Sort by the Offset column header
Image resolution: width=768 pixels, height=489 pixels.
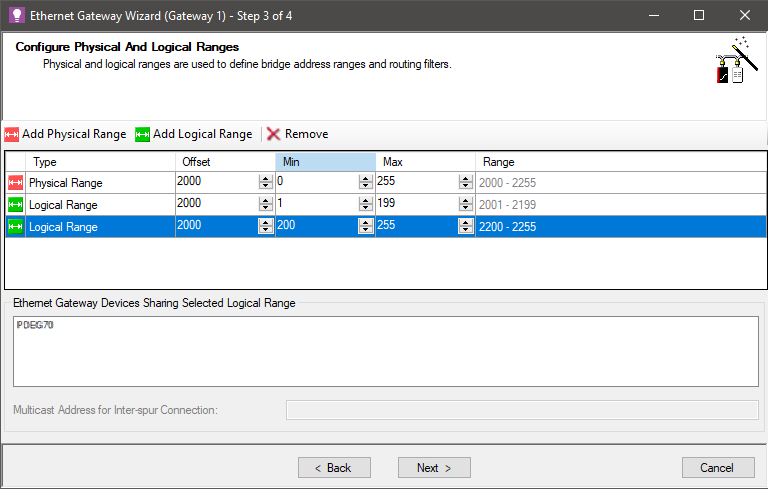[225, 162]
